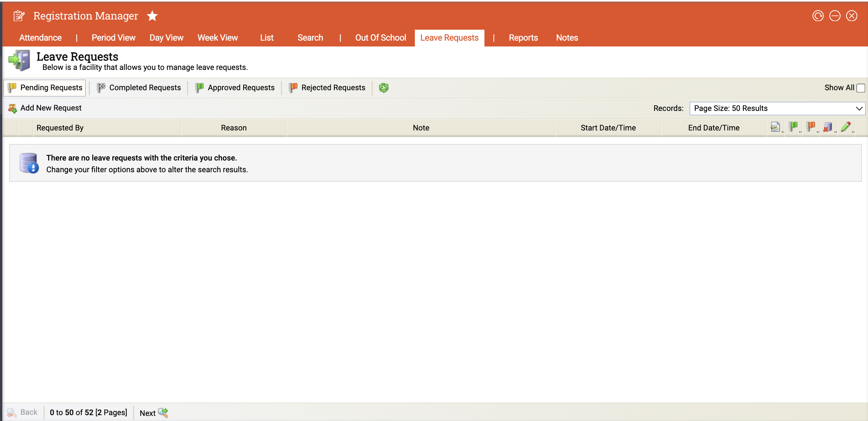868x421 pixels.
Task: Open the Reports tab
Action: click(x=523, y=38)
